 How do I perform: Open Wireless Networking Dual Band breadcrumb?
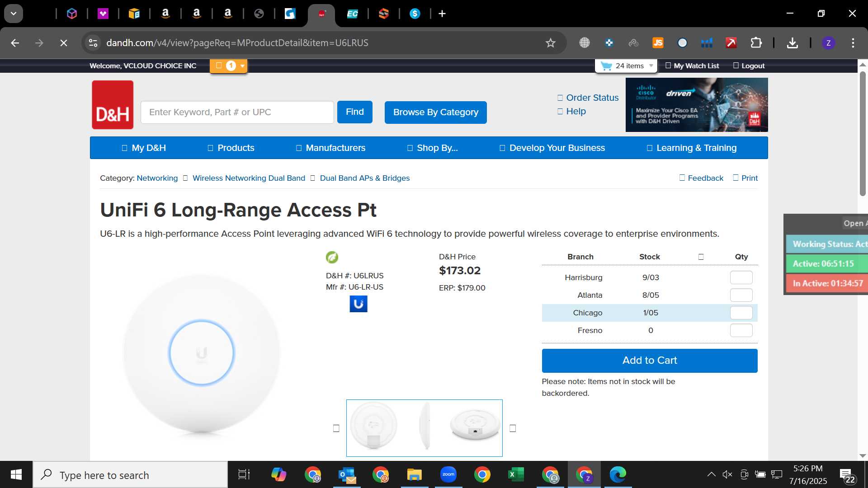(249, 178)
